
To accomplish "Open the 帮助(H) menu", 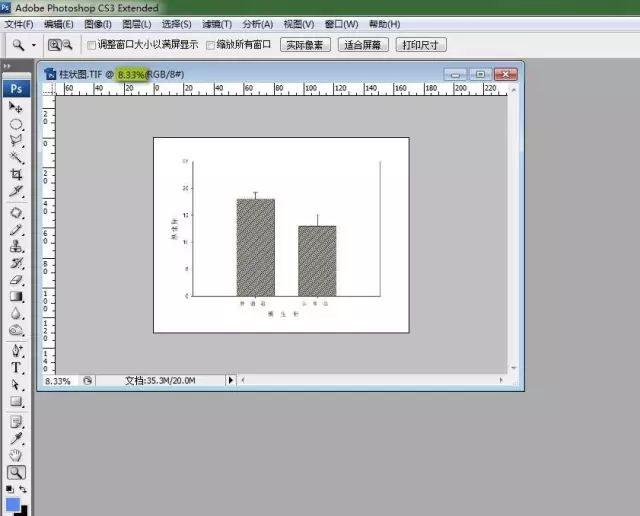I will point(384,24).
